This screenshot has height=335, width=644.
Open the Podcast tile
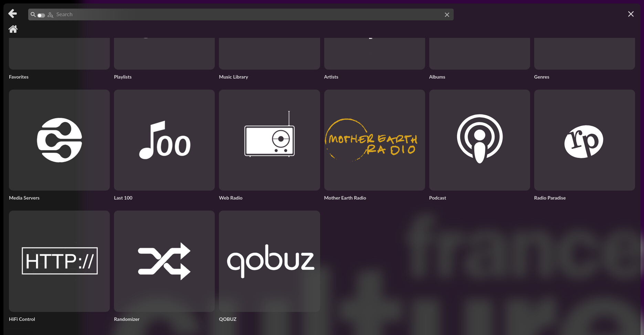479,140
